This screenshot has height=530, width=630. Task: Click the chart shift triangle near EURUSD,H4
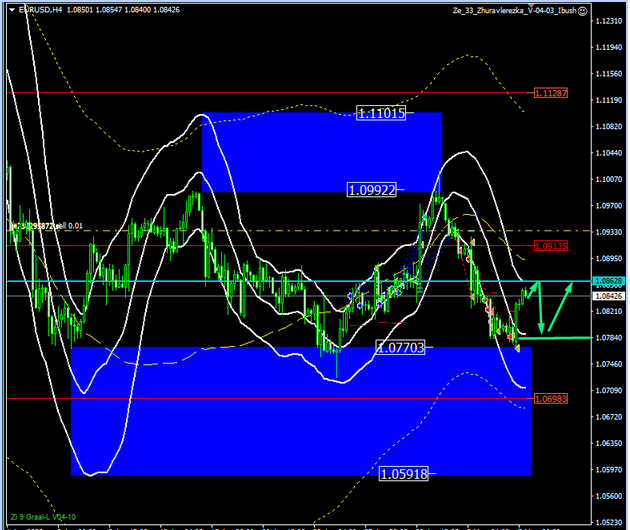pos(11,10)
